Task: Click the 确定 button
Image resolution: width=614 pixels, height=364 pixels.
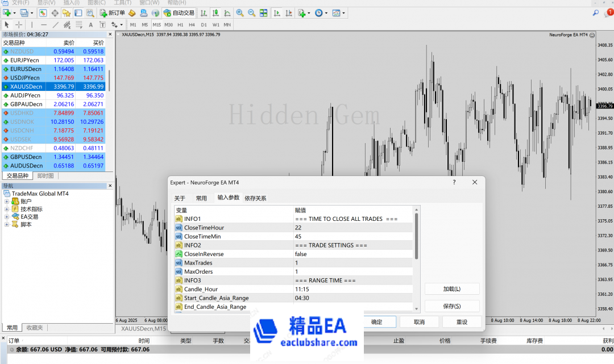Action: pyautogui.click(x=376, y=322)
